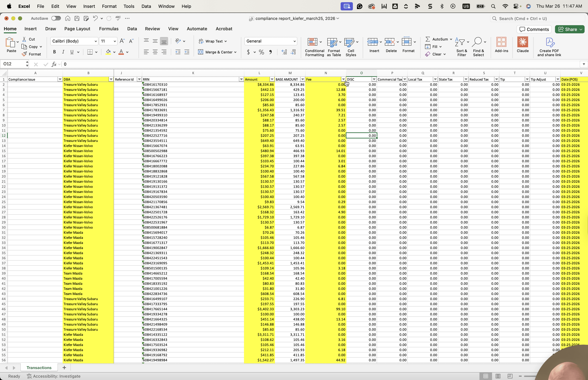Expand the Amount column filter arrow

pyautogui.click(x=272, y=79)
